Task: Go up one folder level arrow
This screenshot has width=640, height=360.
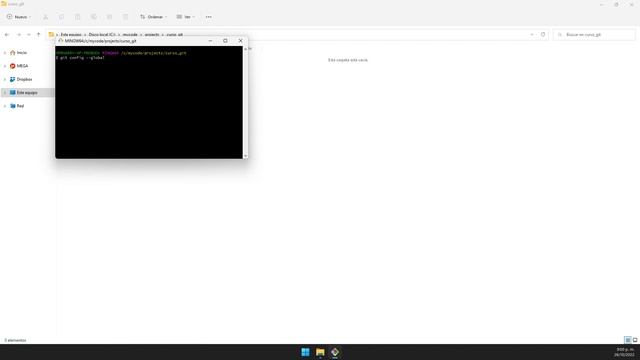Action: pos(39,35)
